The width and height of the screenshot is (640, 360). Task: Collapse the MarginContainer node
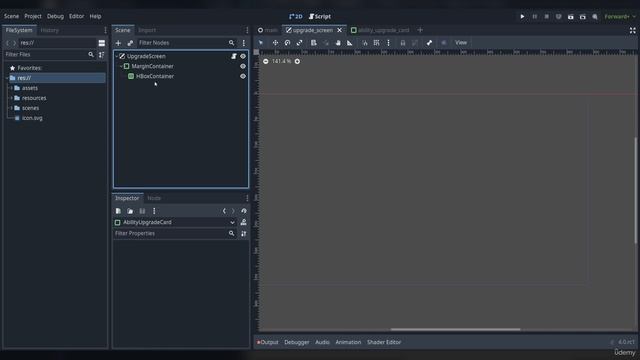(x=121, y=66)
